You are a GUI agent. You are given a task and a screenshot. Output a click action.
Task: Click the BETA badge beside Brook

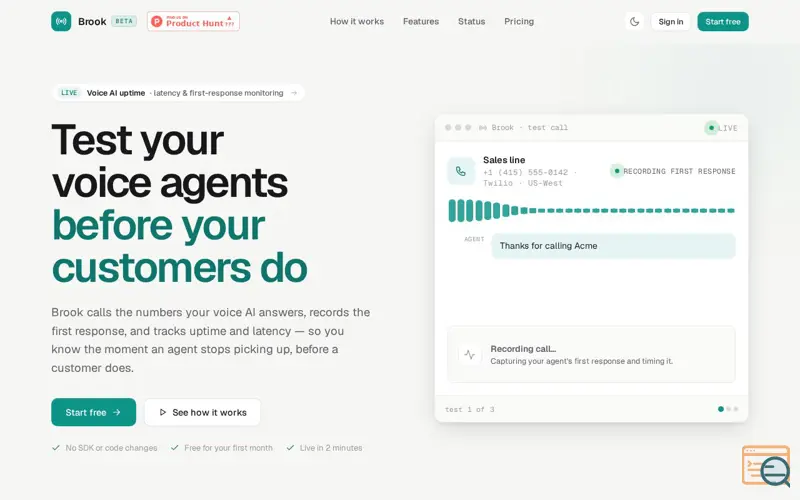click(124, 21)
